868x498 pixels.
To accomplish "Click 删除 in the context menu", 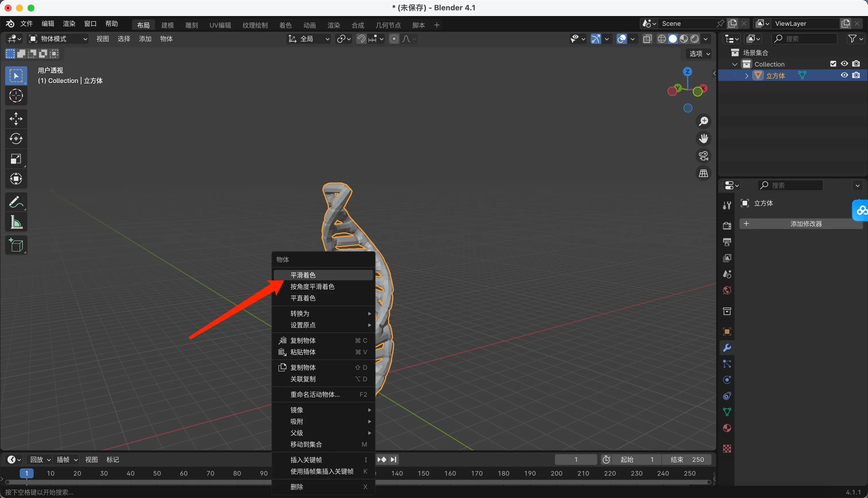I will pos(297,487).
